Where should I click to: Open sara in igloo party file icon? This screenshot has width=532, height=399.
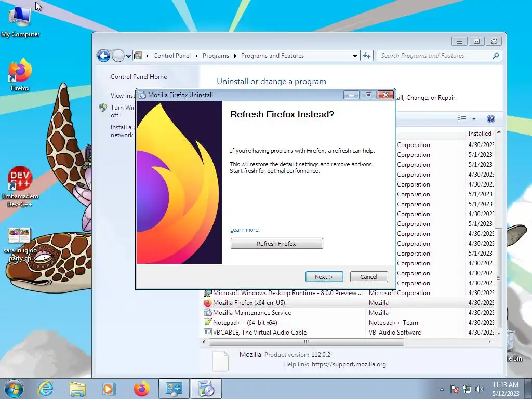(x=20, y=244)
